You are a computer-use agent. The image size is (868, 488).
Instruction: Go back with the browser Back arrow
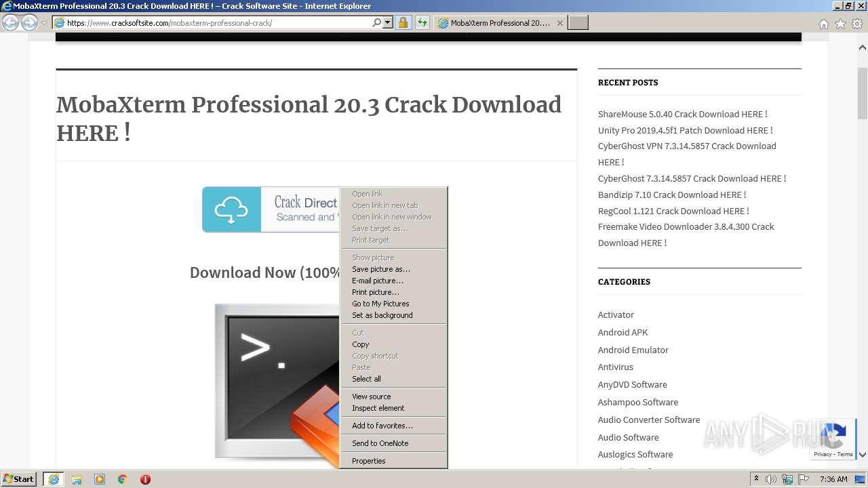coord(10,23)
